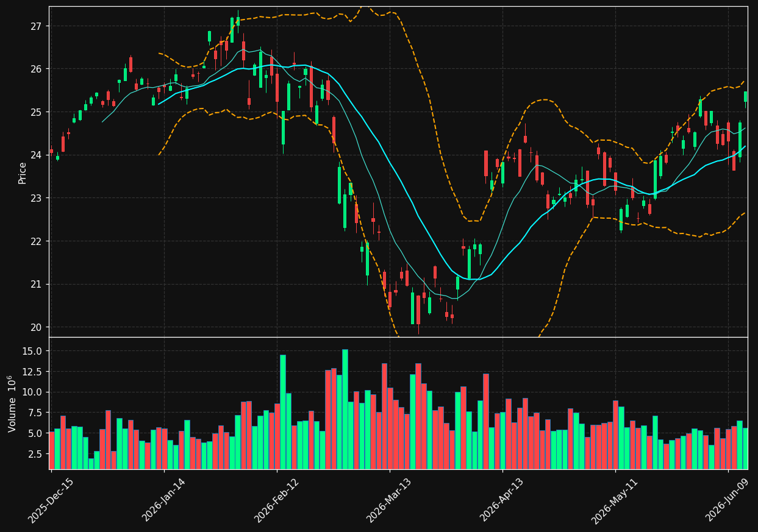Click the 2026-Jun-09 date label
This screenshot has width=758, height=532.
[x=728, y=500]
